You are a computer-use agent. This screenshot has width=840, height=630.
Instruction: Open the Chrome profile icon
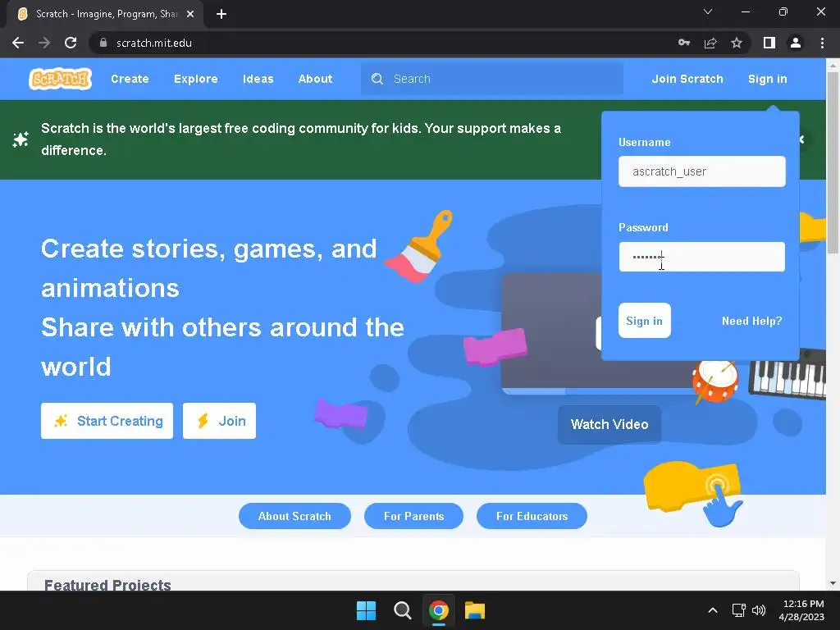796,43
